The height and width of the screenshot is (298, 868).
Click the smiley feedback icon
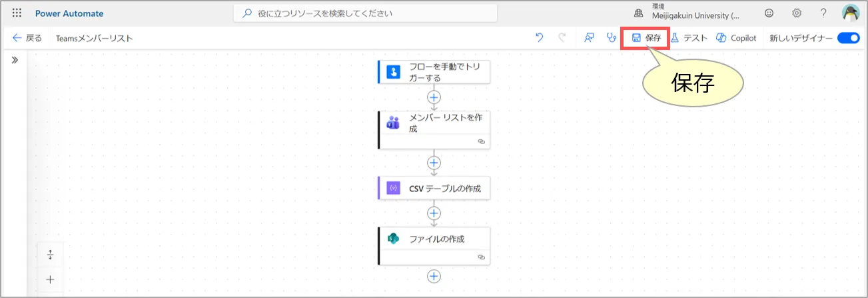(769, 13)
